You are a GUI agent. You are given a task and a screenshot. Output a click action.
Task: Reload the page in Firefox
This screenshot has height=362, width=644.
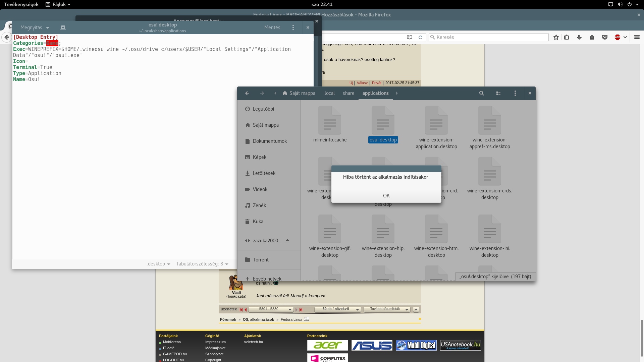click(x=420, y=37)
